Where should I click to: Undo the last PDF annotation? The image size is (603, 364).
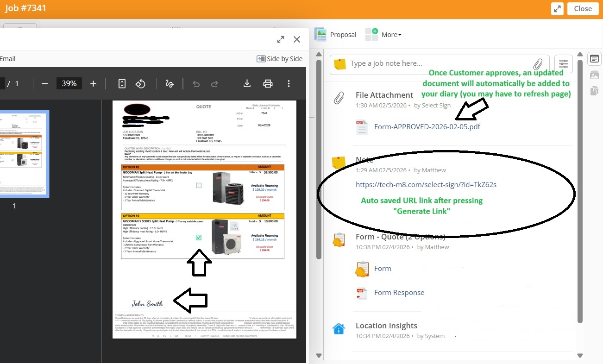pyautogui.click(x=196, y=84)
